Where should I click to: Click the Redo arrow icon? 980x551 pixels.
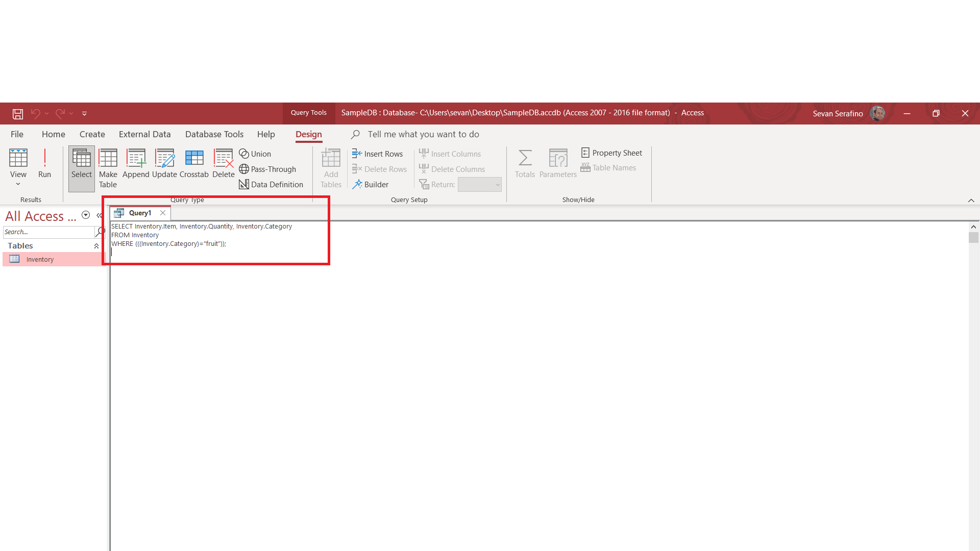pyautogui.click(x=60, y=114)
